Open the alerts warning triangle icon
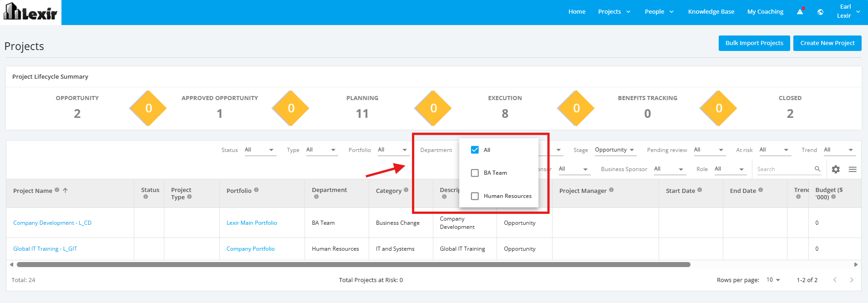Viewport: 868px width, 303px height. (x=800, y=12)
